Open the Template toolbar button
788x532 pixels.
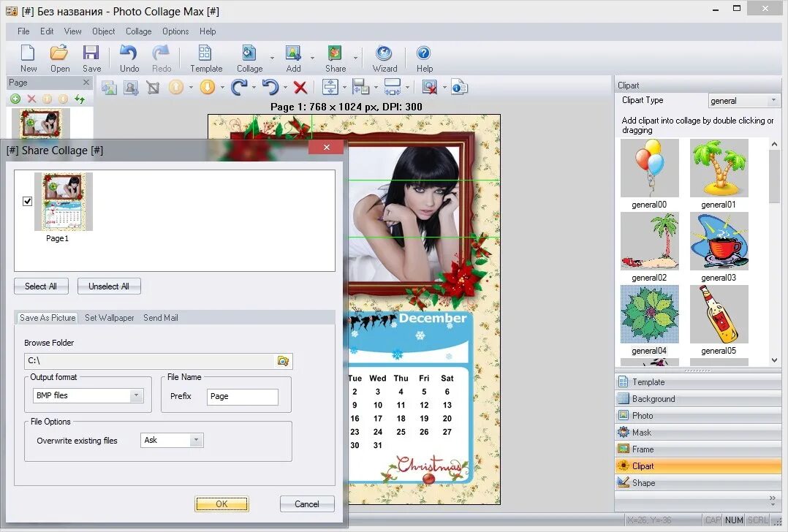tap(206, 58)
